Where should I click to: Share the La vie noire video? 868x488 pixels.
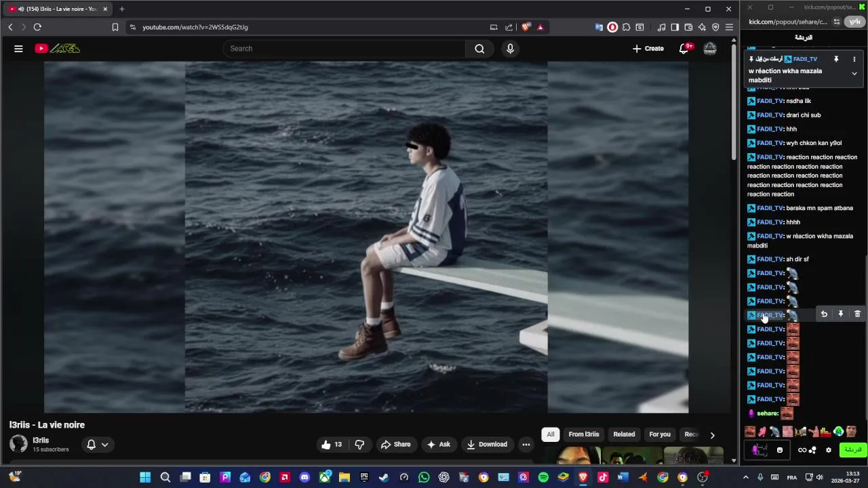click(x=395, y=445)
